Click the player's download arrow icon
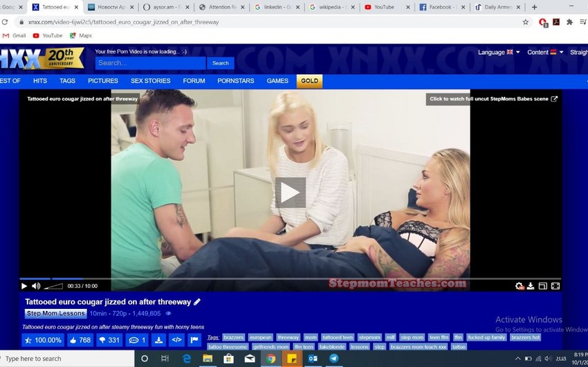 point(531,286)
